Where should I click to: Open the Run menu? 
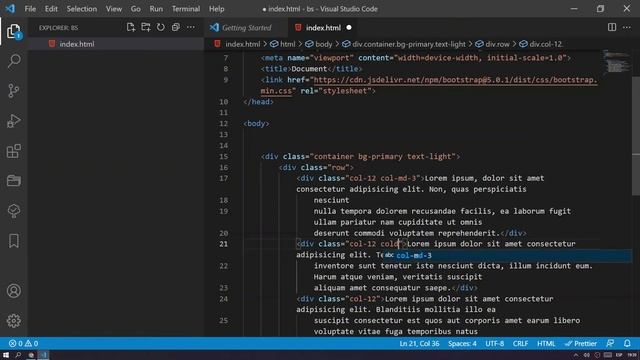tap(156, 9)
